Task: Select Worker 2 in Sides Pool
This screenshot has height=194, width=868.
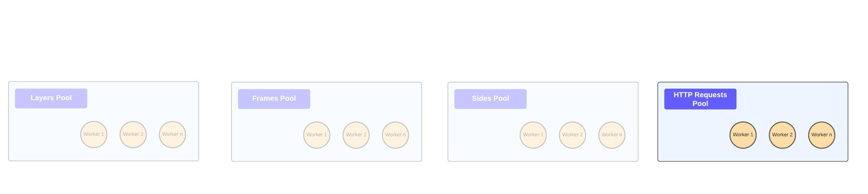Action: coord(572,135)
